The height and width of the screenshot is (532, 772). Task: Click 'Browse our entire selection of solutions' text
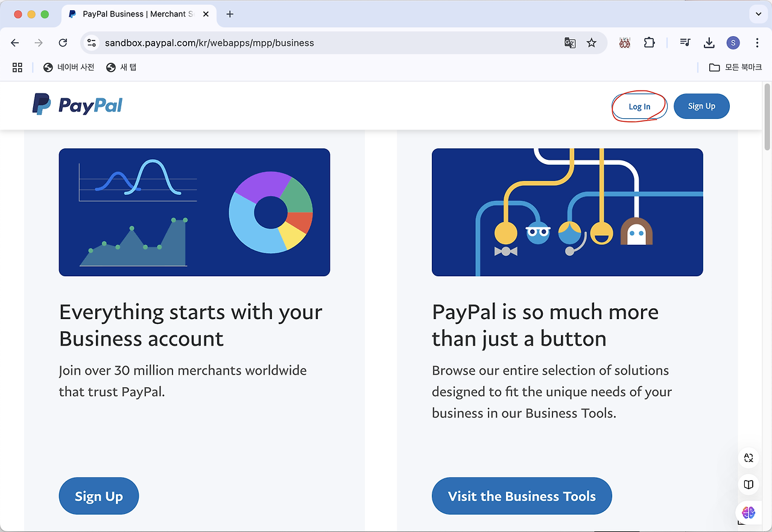pos(552,391)
